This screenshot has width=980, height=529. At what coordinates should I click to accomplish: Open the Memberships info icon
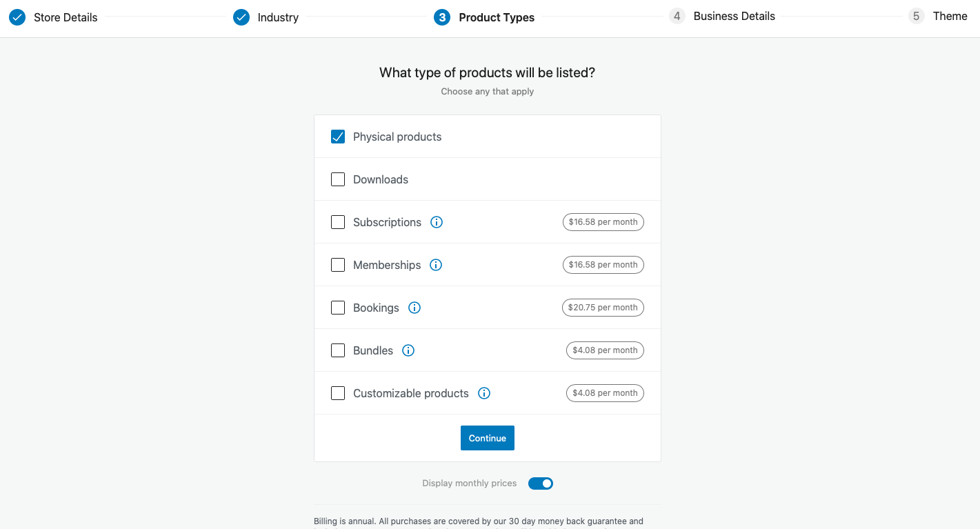coord(436,265)
